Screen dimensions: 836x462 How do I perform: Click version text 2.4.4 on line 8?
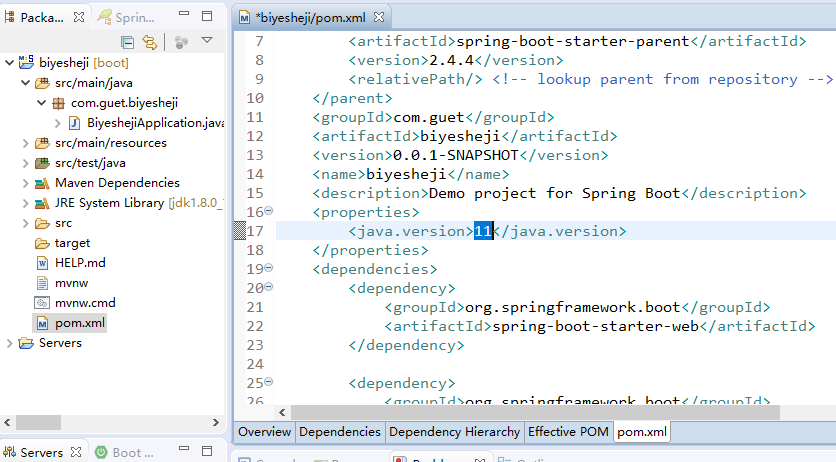pyautogui.click(x=452, y=60)
